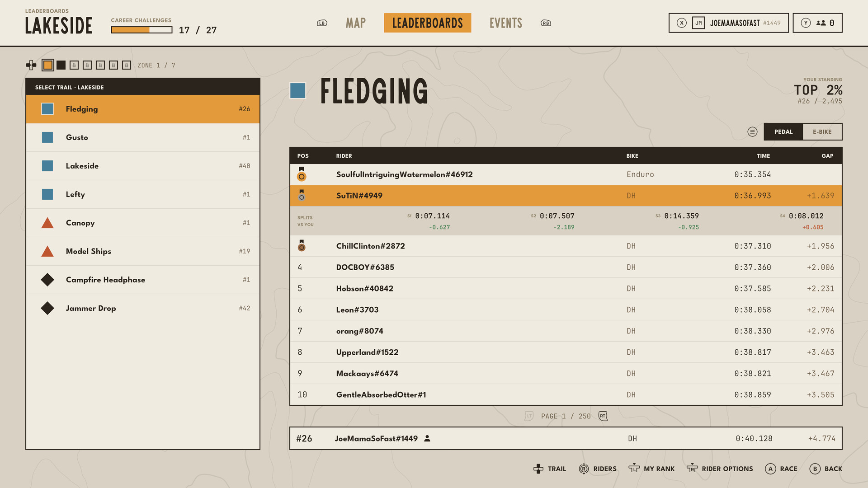Click the Trail button hint
The width and height of the screenshot is (868, 488).
[x=550, y=469]
